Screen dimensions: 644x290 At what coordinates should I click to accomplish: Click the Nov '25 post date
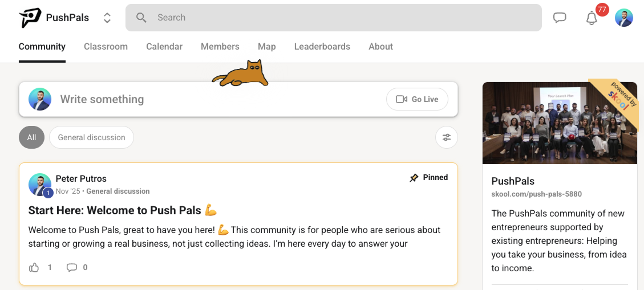tap(68, 191)
